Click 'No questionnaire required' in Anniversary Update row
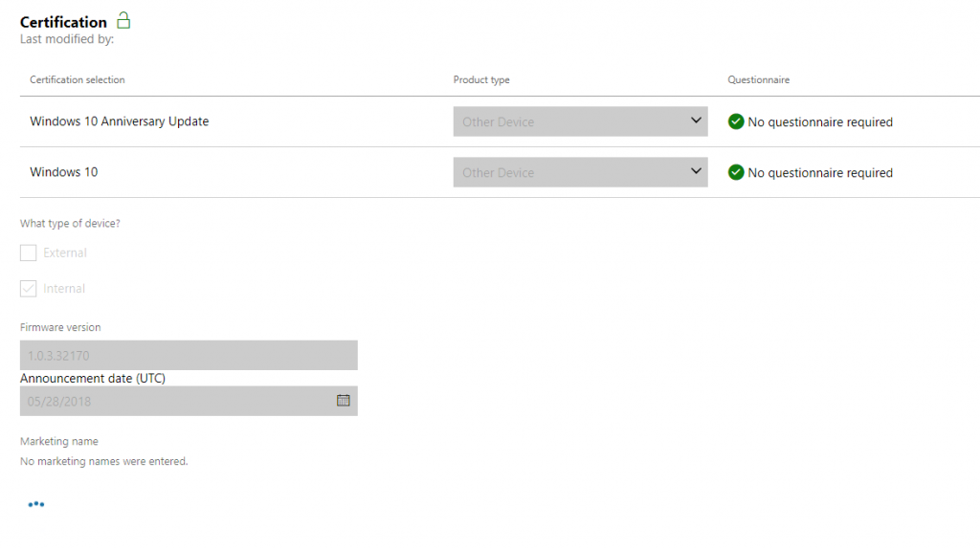980x549 pixels. (x=820, y=122)
